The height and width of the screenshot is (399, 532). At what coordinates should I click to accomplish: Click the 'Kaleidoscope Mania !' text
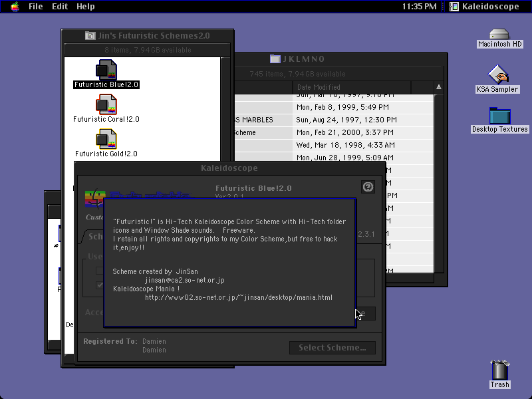[x=146, y=289]
